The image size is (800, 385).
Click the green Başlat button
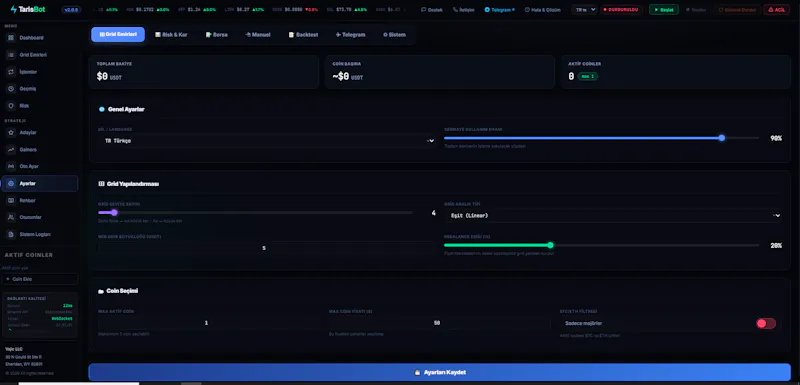click(x=664, y=10)
